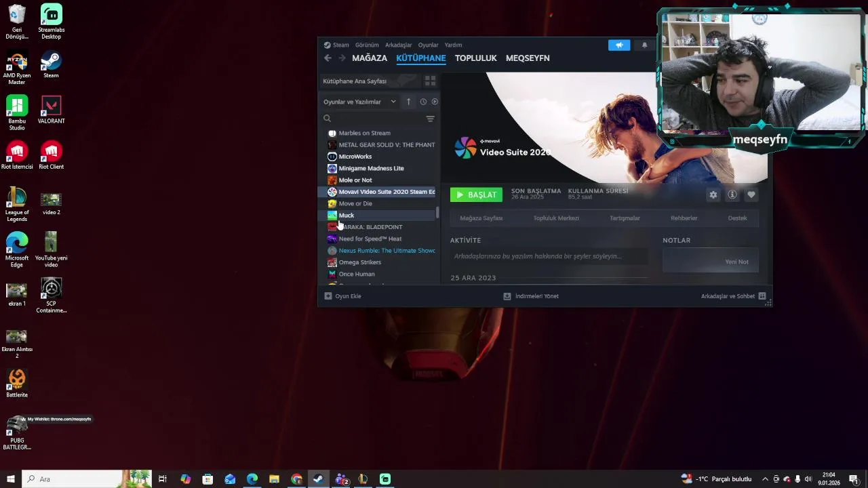This screenshot has height=488, width=868.
Task: Click the library list scrollbar
Action: (x=437, y=212)
